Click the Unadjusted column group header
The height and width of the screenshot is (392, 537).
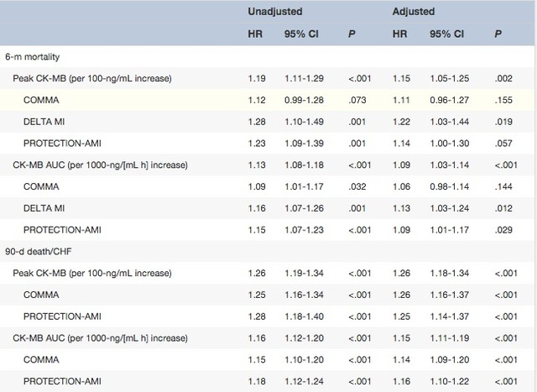coord(275,11)
